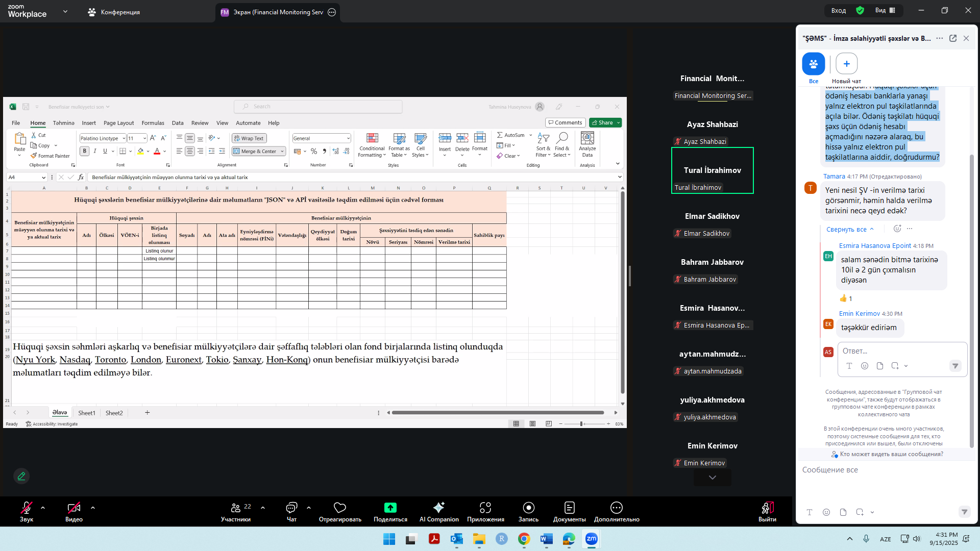
Task: Open the Вид view menu
Action: (885, 10)
